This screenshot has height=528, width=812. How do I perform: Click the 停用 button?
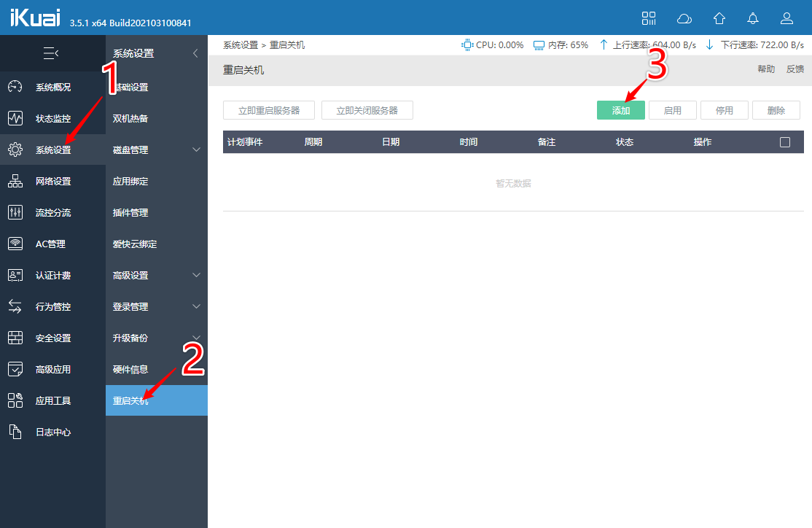725,110
